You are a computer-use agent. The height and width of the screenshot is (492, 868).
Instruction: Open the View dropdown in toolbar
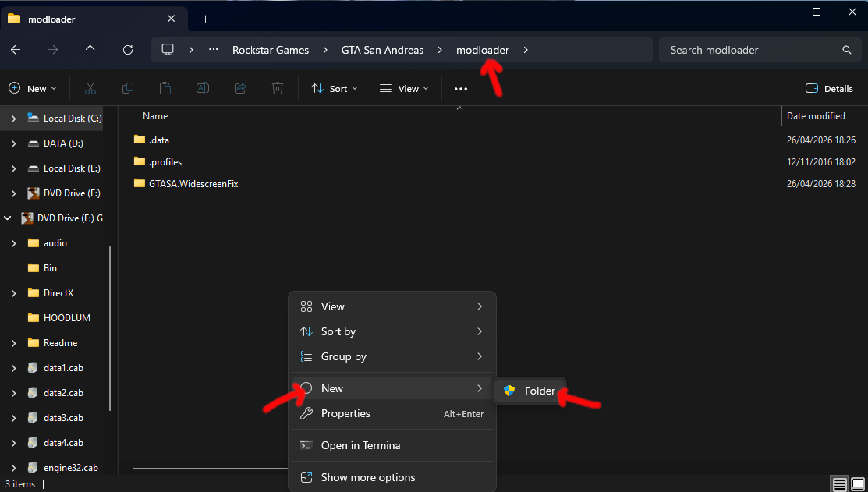[404, 89]
